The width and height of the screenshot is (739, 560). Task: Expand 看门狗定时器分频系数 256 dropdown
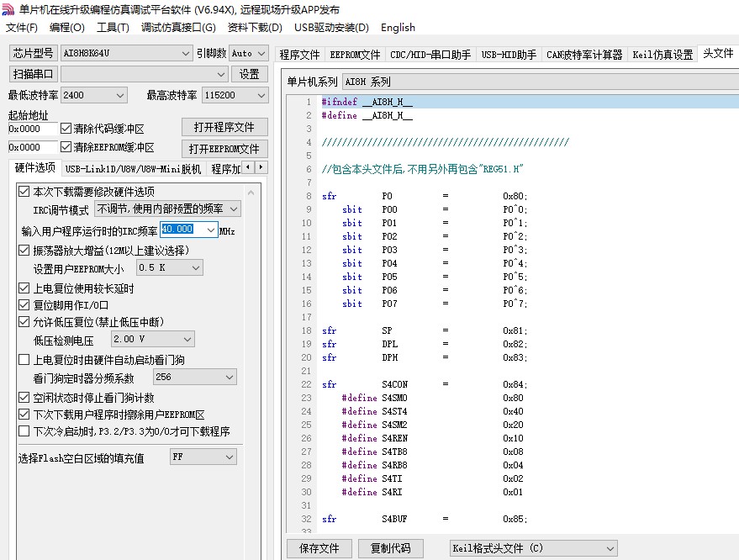230,377
